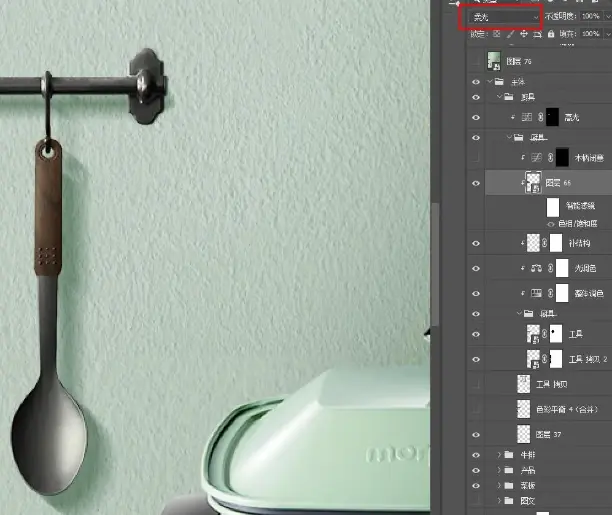Hide the 工具 layer
Image resolution: width=612 pixels, height=515 pixels.
(476, 334)
